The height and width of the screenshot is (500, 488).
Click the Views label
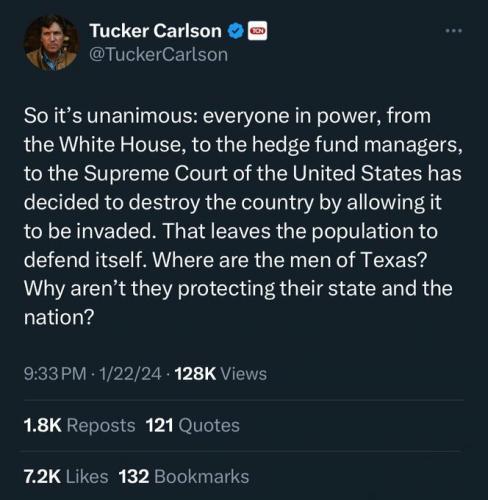[244, 374]
